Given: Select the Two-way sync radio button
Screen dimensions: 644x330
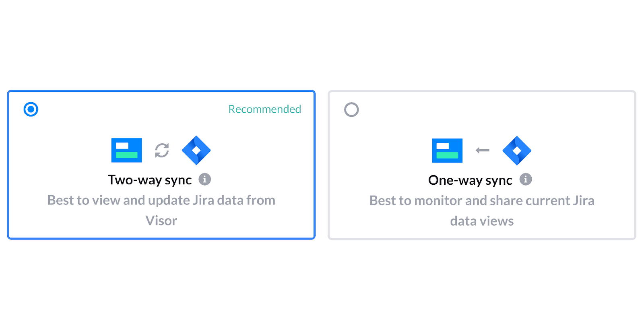Looking at the screenshot, I should (x=31, y=109).
